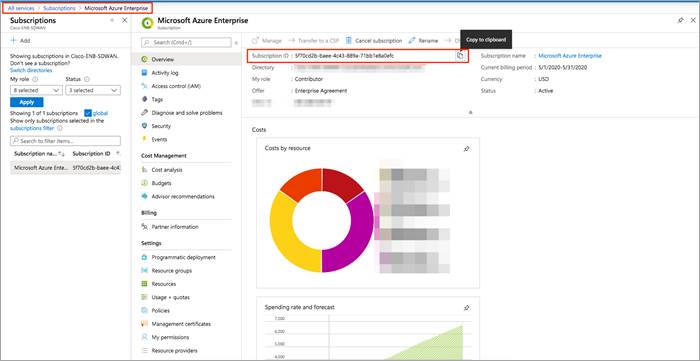
Task: Click the Tags icon
Action: 144,100
